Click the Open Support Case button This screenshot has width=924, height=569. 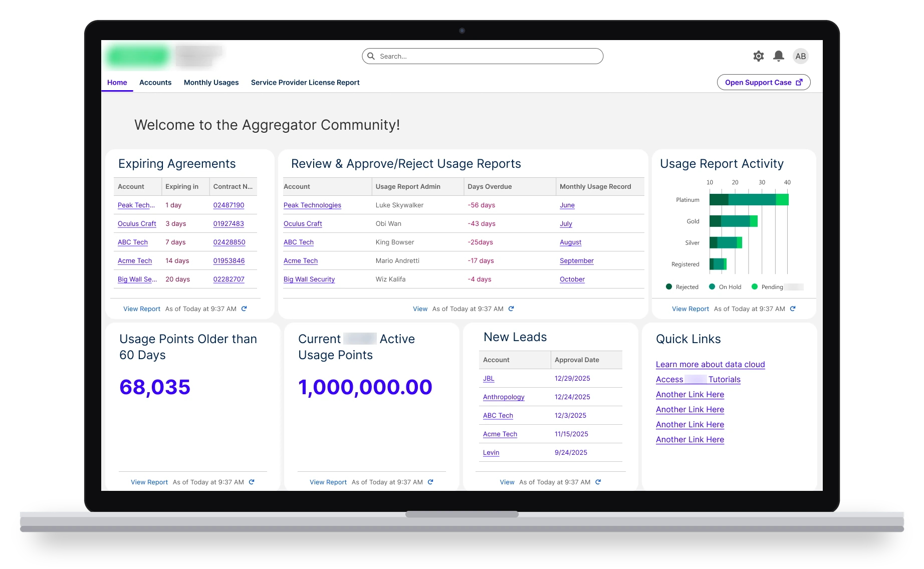click(x=764, y=82)
